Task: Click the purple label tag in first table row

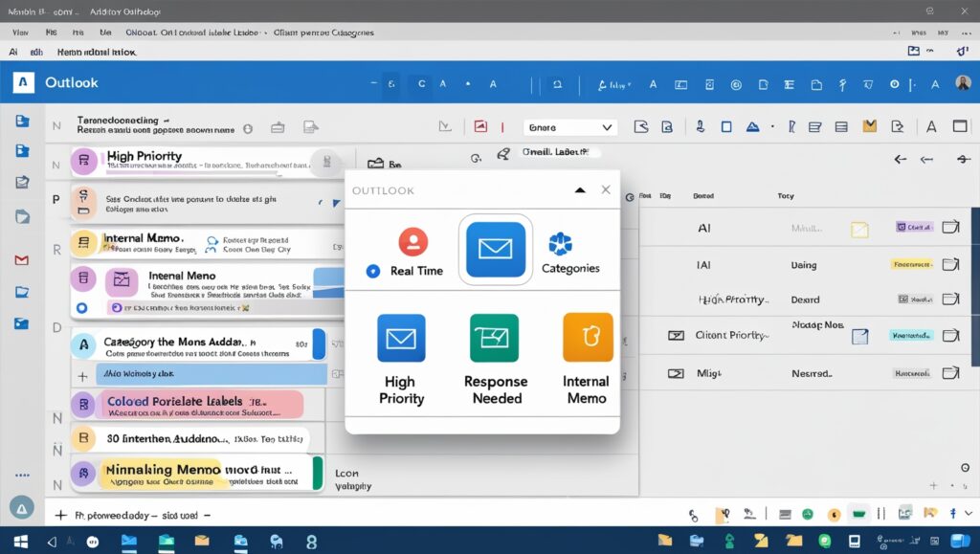Action: tap(914, 227)
